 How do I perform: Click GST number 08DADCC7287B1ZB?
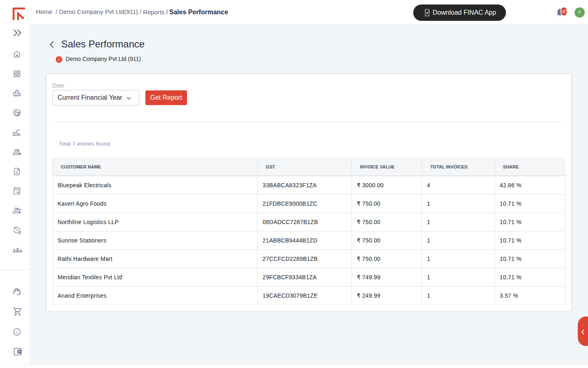coord(290,222)
